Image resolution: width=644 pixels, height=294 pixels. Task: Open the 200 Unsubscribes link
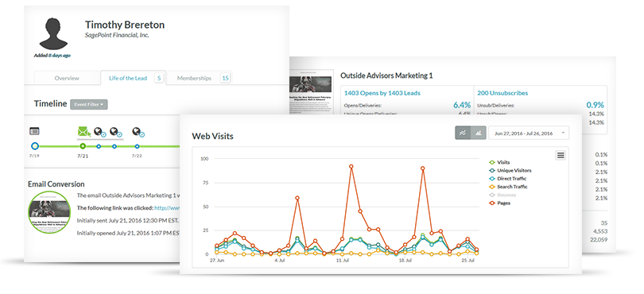click(502, 93)
